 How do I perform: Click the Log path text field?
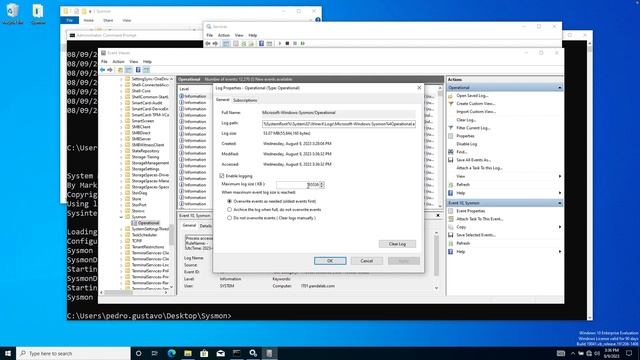339,124
